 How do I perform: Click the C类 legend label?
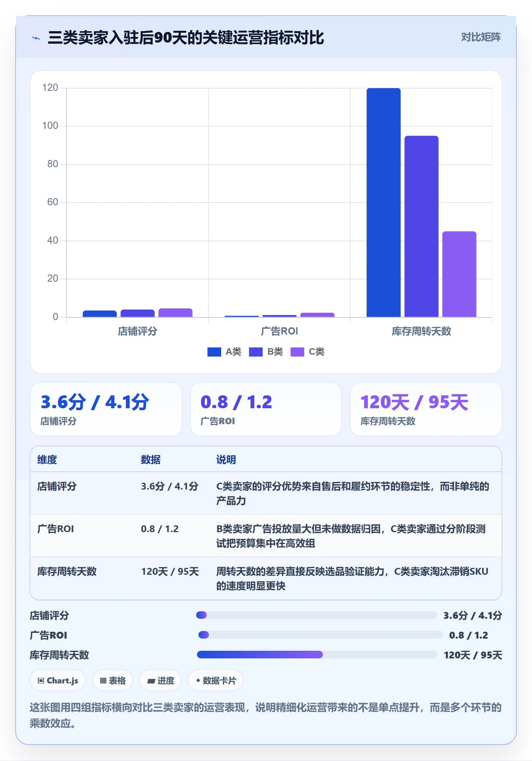coord(317,352)
